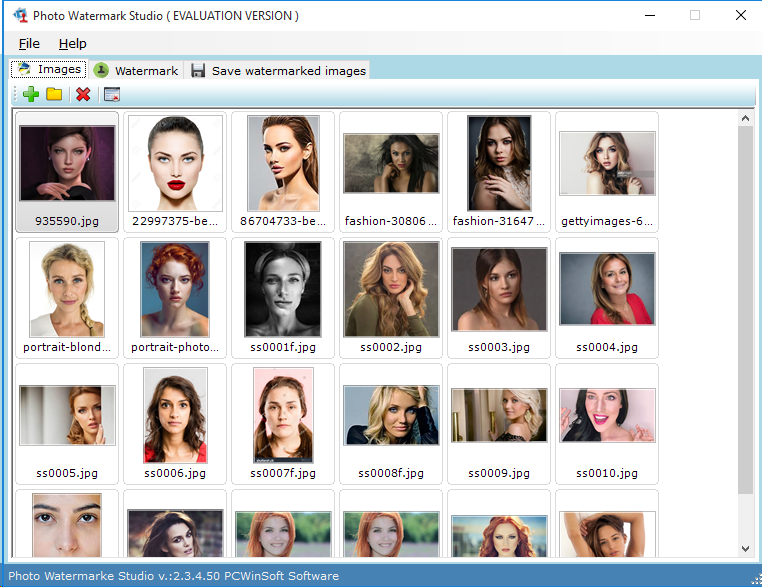
Task: Open the Help menu
Action: tap(72, 44)
